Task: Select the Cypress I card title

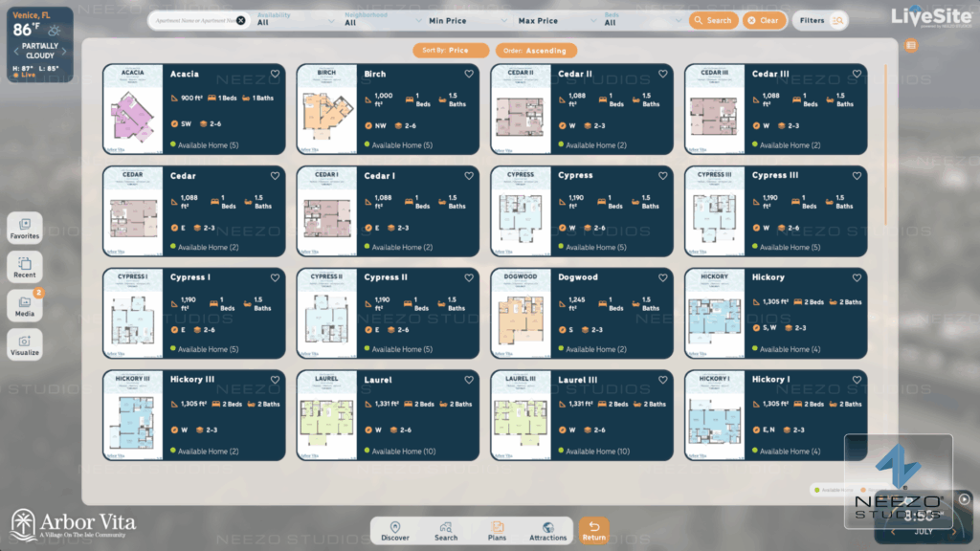Action: 190,277
